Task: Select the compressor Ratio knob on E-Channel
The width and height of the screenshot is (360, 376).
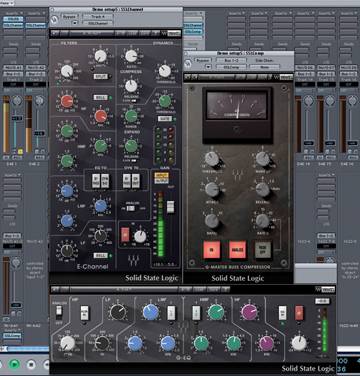Action: pyautogui.click(x=131, y=56)
